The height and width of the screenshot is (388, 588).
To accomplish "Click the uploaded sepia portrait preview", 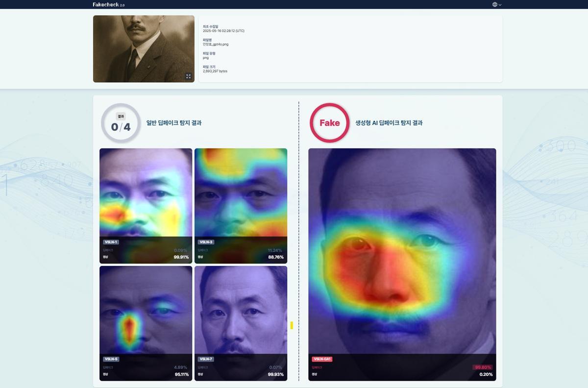I will tap(144, 48).
